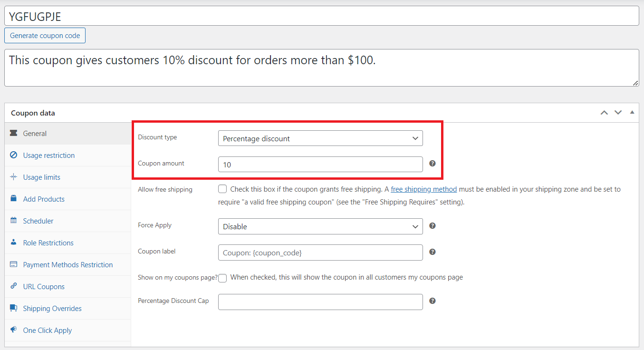The height and width of the screenshot is (350, 644).
Task: Click the Usage limits icon
Action: 14,177
